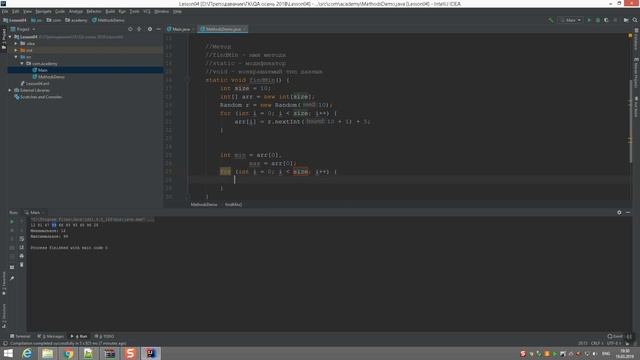Open the Build menu
Image resolution: width=640 pixels, height=360 pixels.
point(110,11)
